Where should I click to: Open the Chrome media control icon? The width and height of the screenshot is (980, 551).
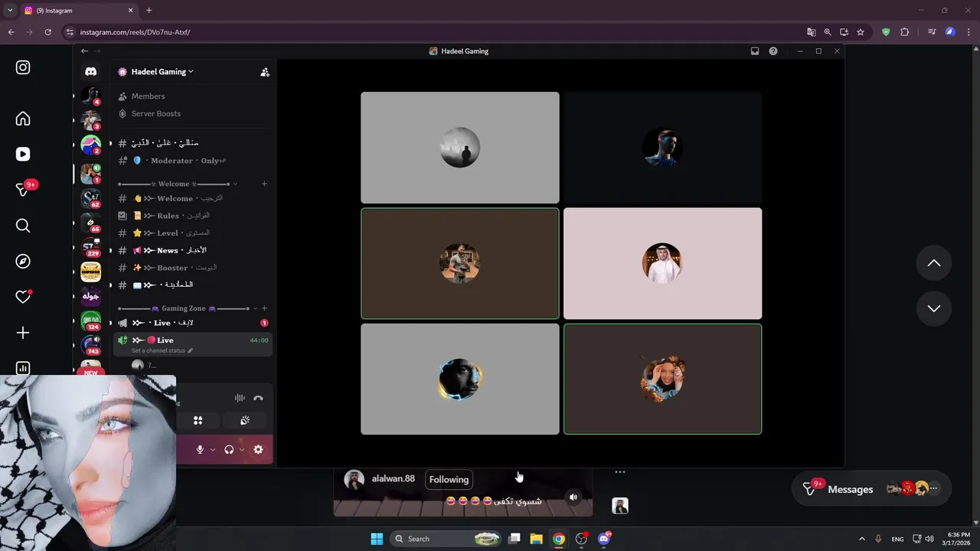pos(932,32)
